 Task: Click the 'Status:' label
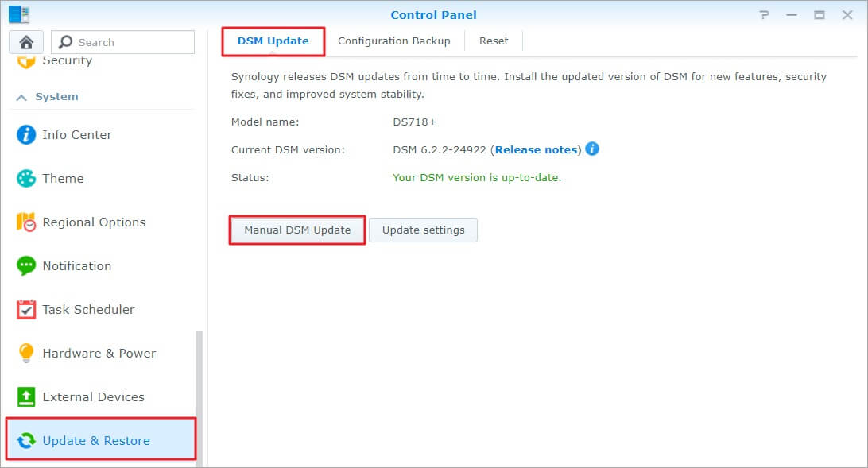click(x=250, y=177)
